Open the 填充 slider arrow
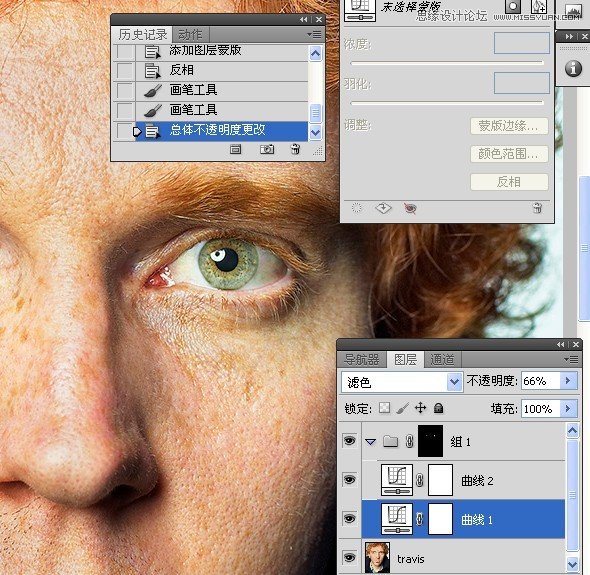This screenshot has width=590, height=575. coord(568,408)
